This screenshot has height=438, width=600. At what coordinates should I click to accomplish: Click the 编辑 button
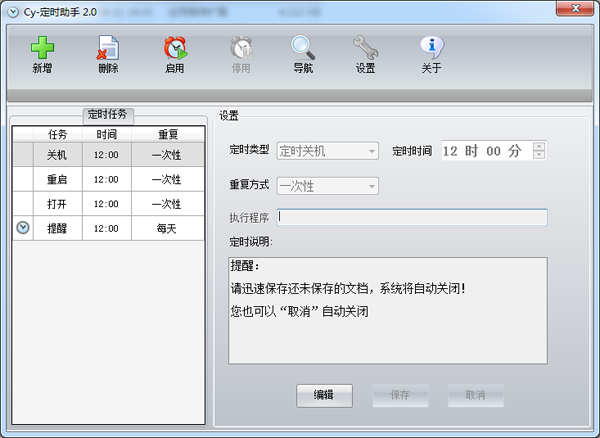click(324, 396)
